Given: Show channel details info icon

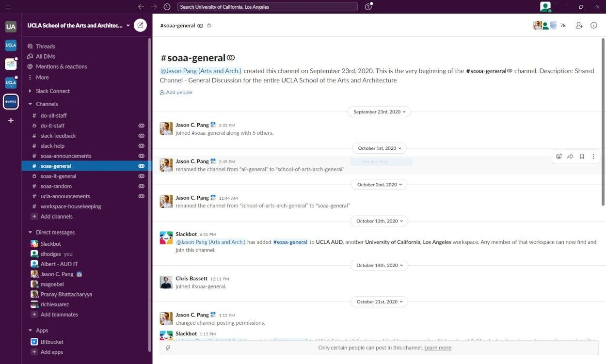Looking at the screenshot, I should tap(593, 25).
